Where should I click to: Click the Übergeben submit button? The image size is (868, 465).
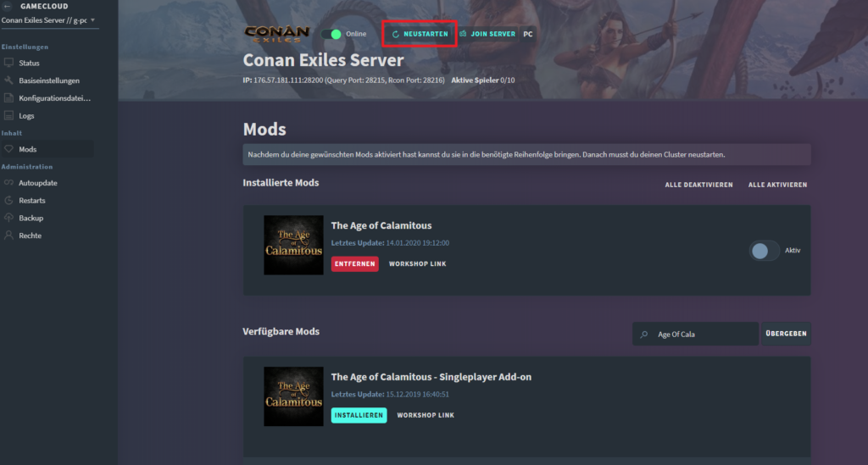786,334
